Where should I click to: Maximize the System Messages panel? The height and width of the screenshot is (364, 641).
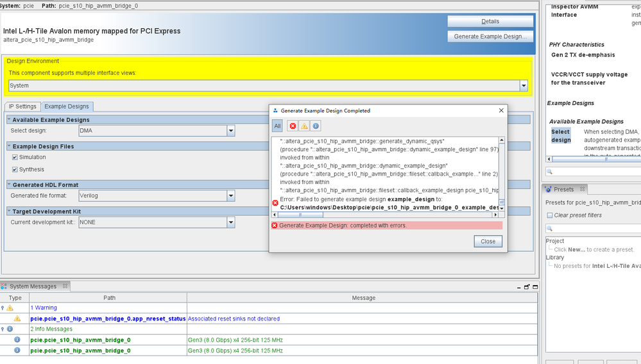click(534, 286)
